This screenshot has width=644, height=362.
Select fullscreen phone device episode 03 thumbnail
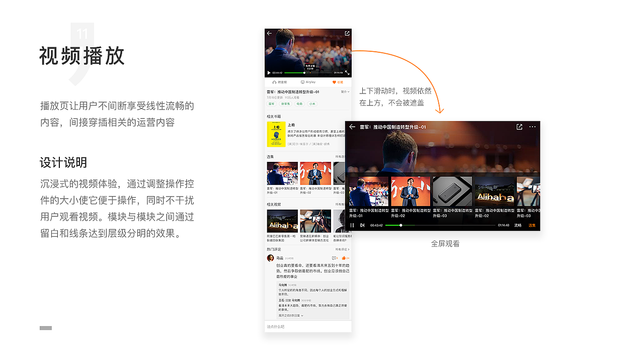coord(452,191)
